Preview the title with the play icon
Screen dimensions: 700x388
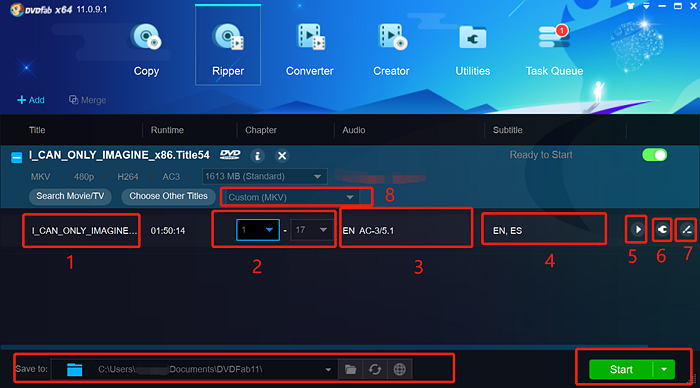[637, 229]
